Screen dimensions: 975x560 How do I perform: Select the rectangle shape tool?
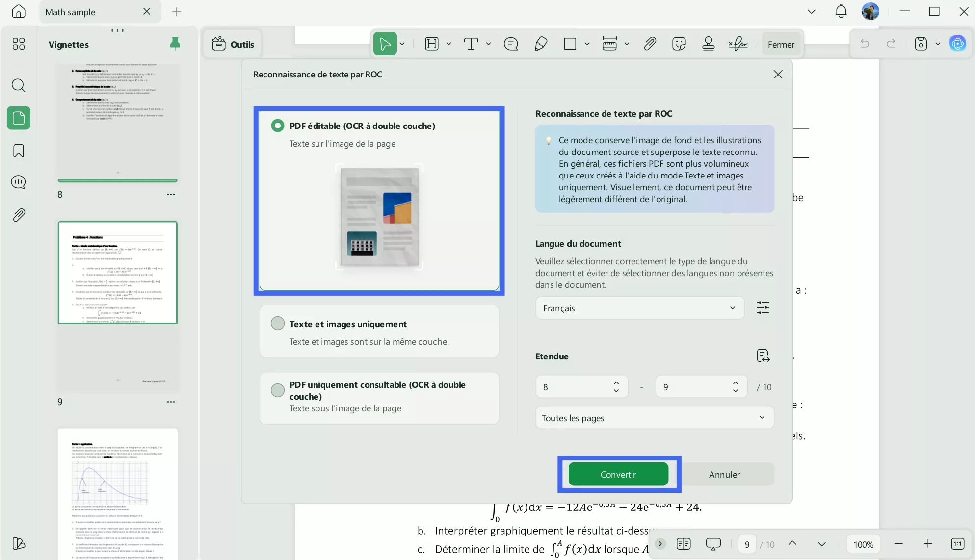click(571, 44)
